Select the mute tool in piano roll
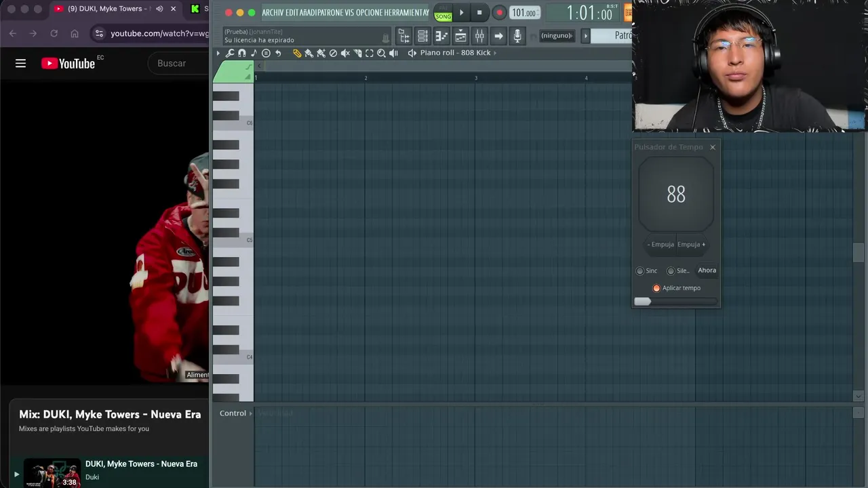868x488 pixels. pos(345,53)
